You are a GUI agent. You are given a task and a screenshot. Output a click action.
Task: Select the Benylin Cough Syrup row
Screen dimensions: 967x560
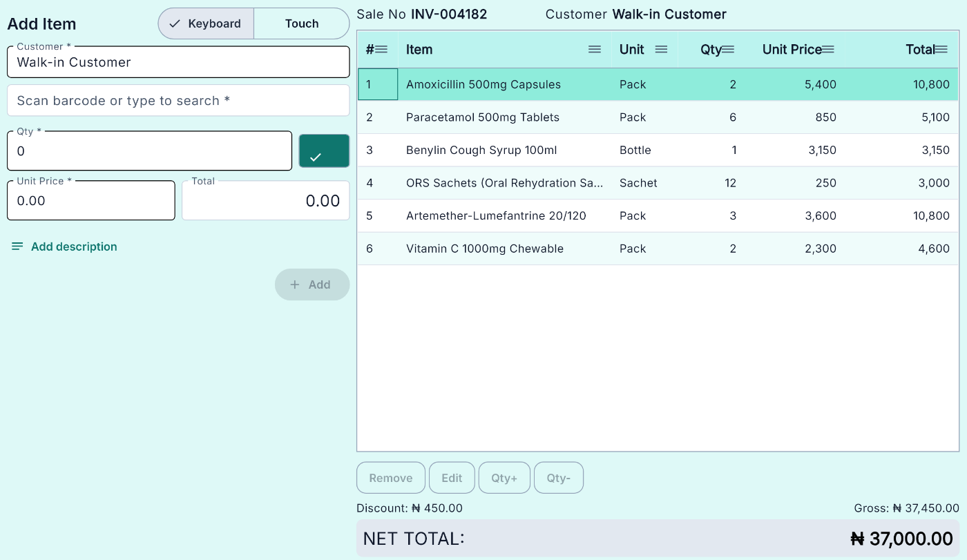tap(658, 150)
